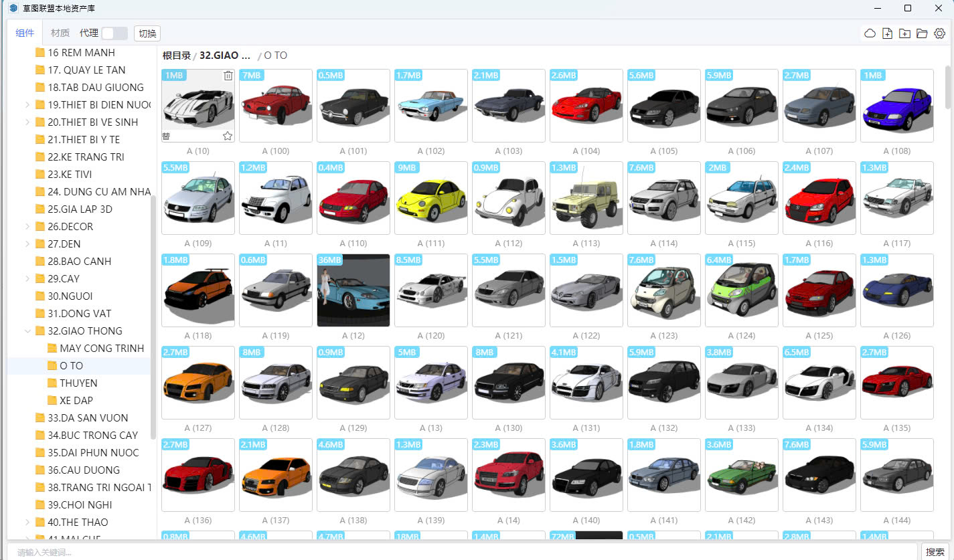Screen dimensions: 954x560
Task: Switch to the 材质 materials tab
Action: pos(60,33)
